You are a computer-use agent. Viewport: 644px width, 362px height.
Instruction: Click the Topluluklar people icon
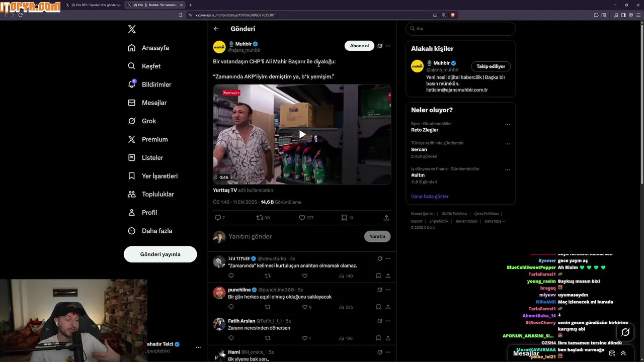coord(132,194)
